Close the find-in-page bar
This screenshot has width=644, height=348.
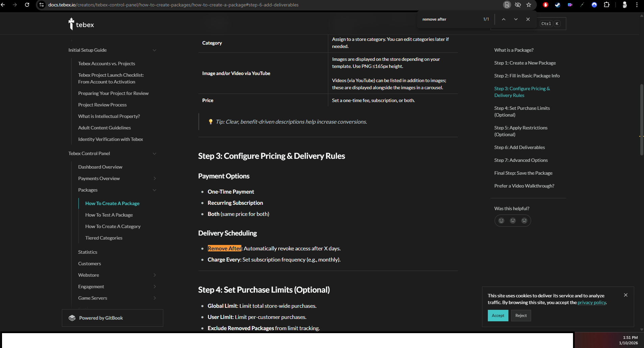click(528, 19)
